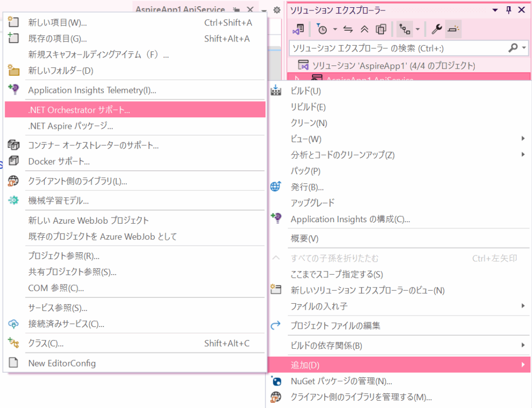
Task: Click the 既存の項目(G)... icon
Action: click(13, 37)
